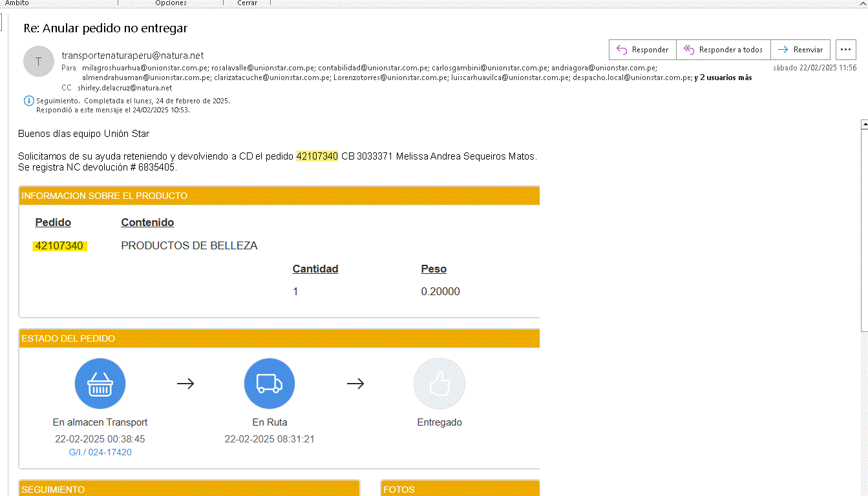Open the G/I. 024-17420 link
Image resolution: width=868 pixels, height=496 pixels.
coord(100,452)
